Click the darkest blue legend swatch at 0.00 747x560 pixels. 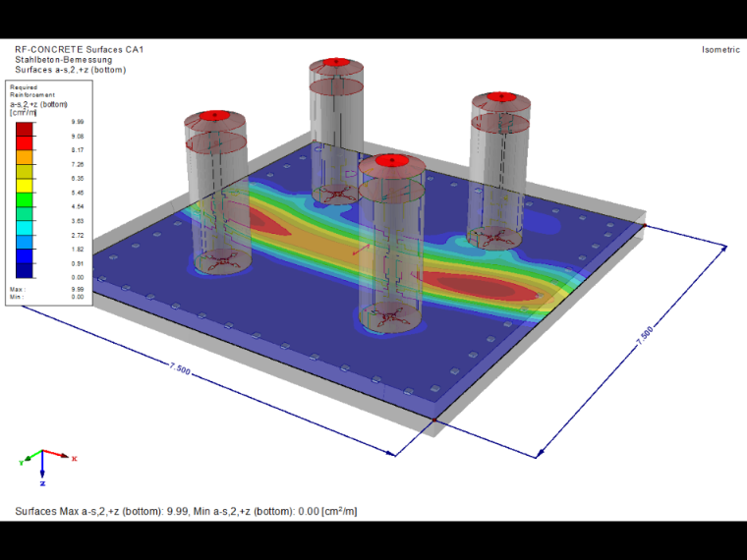point(25,270)
